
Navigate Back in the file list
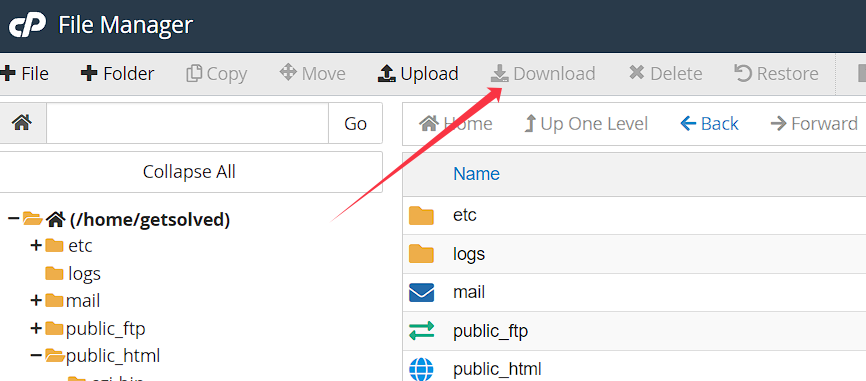(x=709, y=123)
